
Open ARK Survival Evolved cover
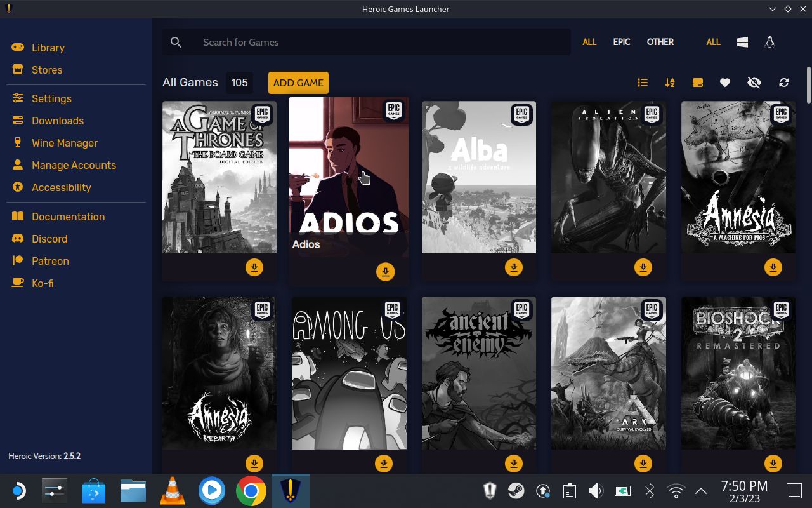tap(608, 373)
